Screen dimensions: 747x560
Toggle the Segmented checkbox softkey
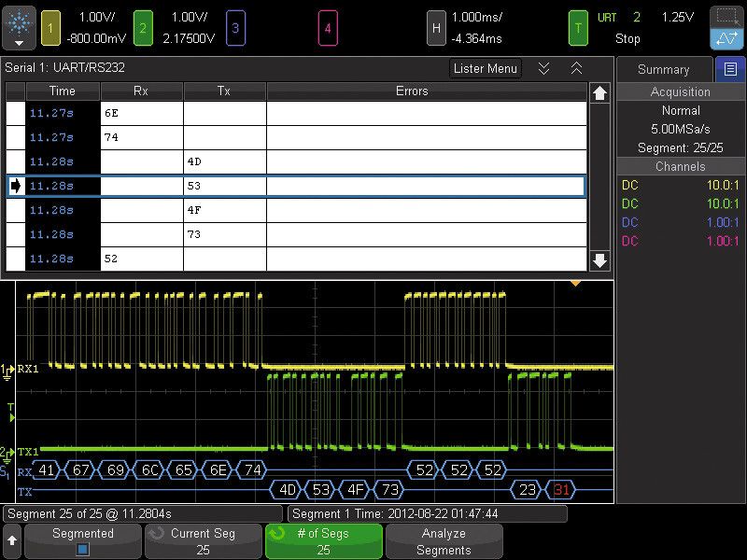point(82,541)
